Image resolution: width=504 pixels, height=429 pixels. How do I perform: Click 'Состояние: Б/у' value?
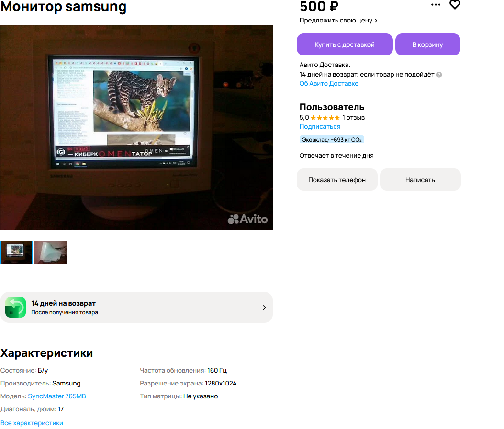click(x=43, y=370)
